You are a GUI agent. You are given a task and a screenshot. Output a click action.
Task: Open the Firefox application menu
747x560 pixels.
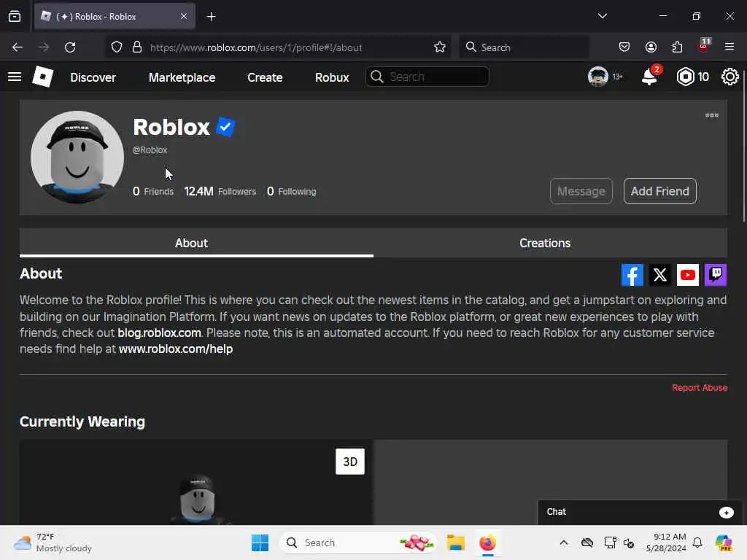pos(729,47)
